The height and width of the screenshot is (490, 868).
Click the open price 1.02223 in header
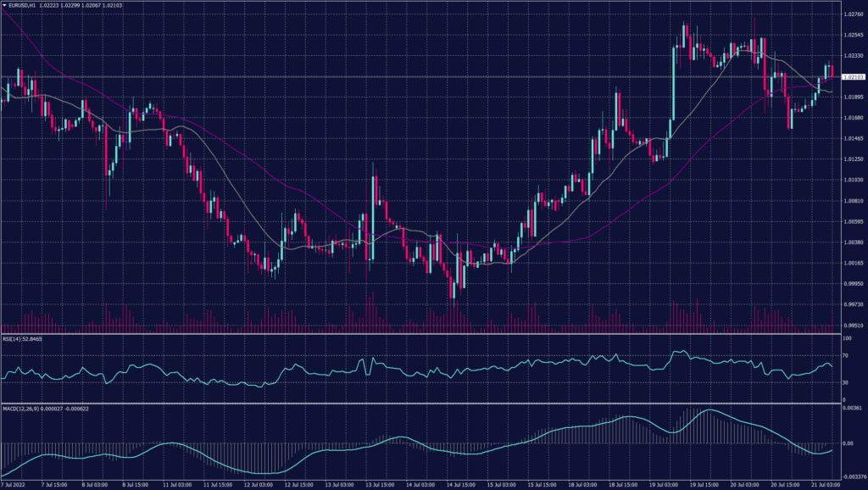49,5
